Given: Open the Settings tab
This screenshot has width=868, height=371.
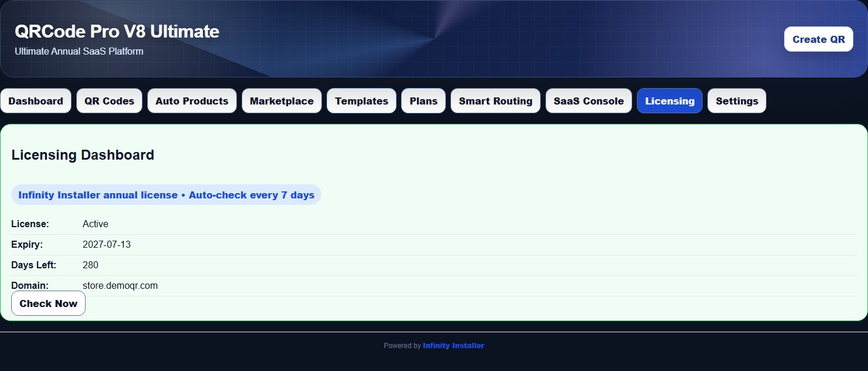Looking at the screenshot, I should [737, 101].
